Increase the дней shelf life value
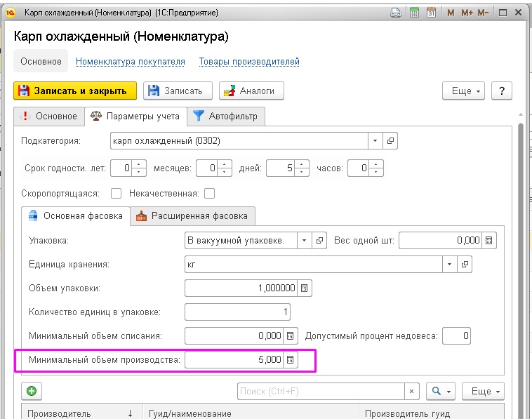The width and height of the screenshot is (532, 419). (x=301, y=164)
